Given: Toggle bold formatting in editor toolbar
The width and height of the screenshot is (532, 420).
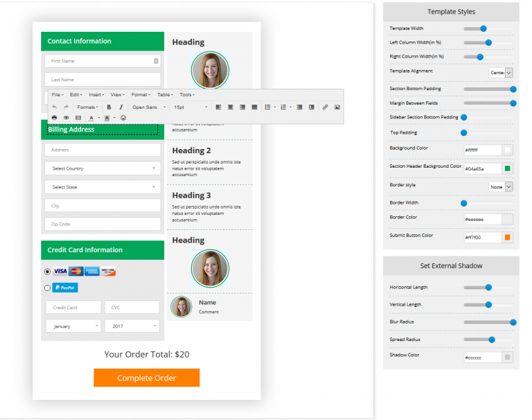Looking at the screenshot, I should [x=109, y=107].
